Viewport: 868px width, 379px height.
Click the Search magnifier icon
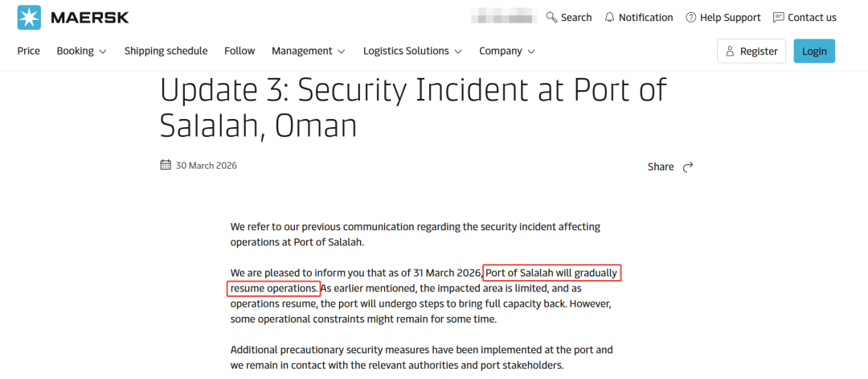click(551, 17)
